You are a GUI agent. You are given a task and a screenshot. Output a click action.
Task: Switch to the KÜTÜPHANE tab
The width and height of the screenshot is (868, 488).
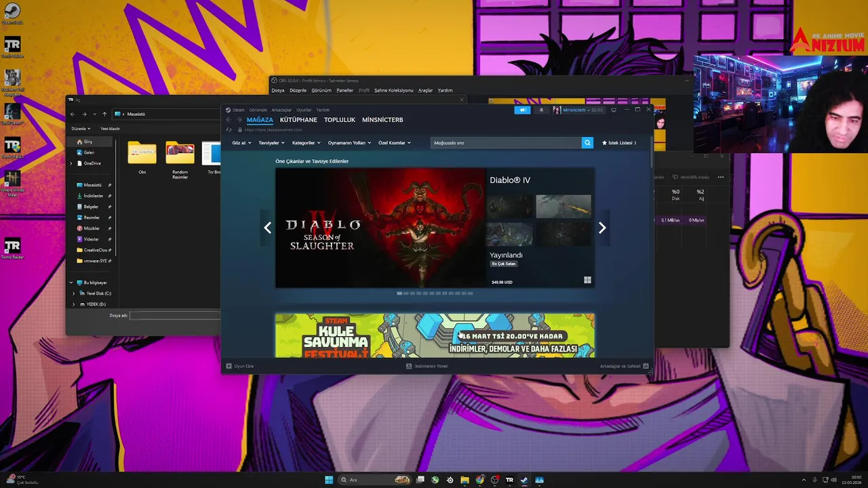tap(298, 120)
